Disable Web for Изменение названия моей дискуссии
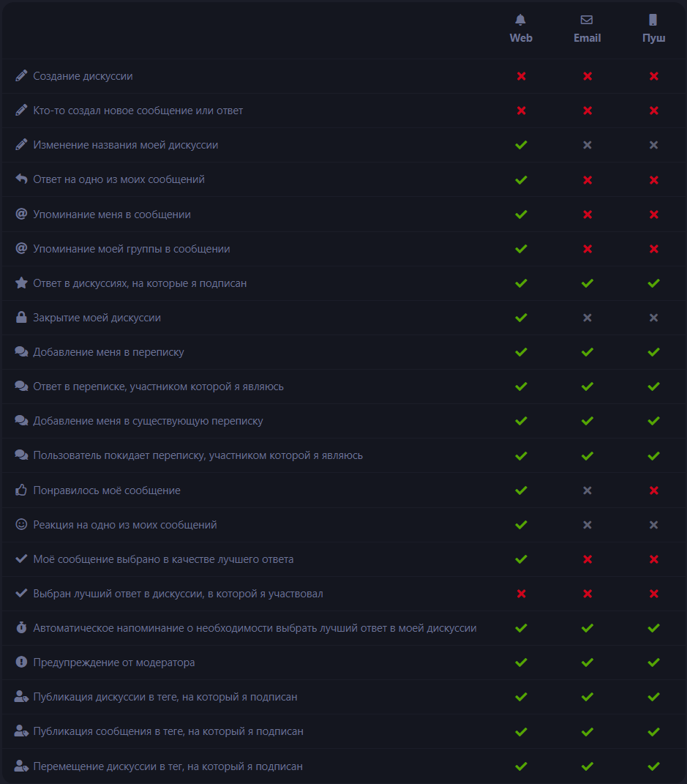Screen dimensions: 687x784 521,145
